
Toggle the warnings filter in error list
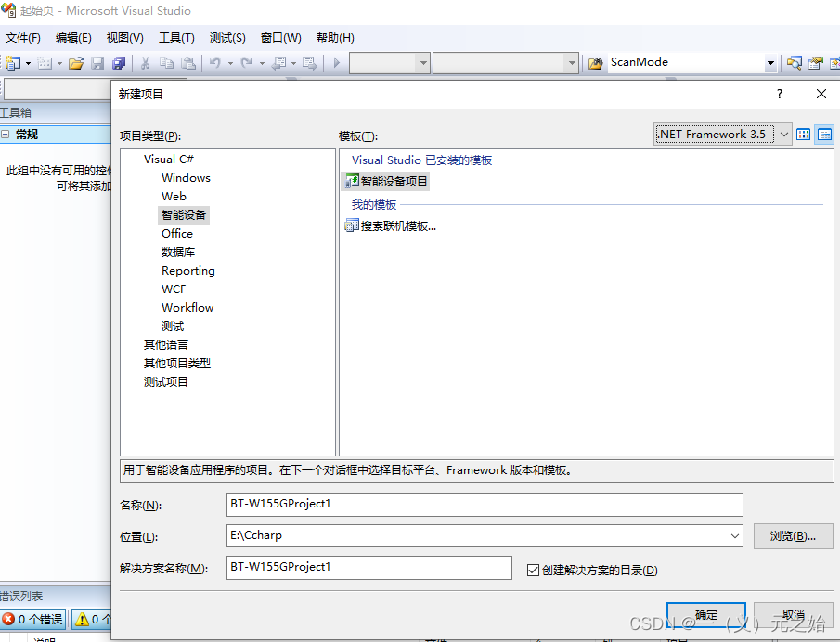(92, 620)
